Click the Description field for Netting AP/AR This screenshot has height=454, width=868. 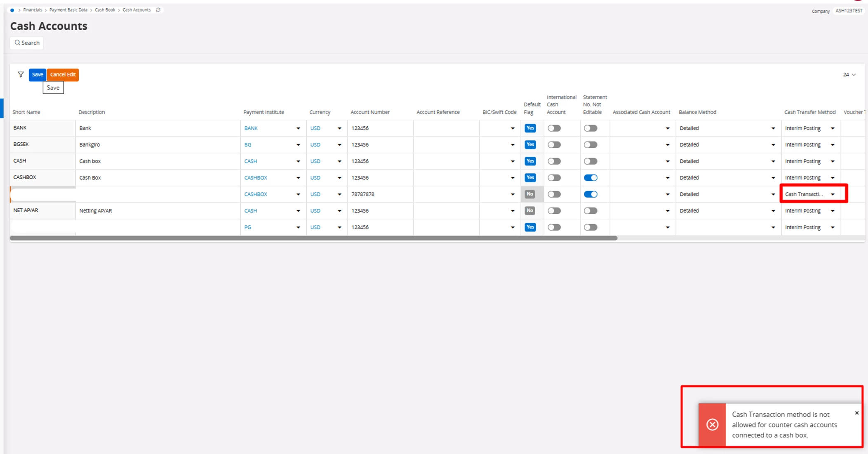tap(157, 211)
